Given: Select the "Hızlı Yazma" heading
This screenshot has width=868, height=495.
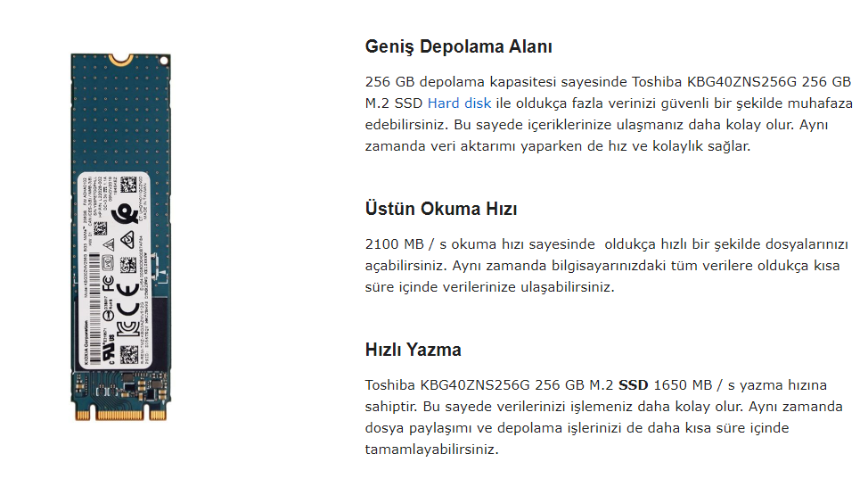Looking at the screenshot, I should pos(413,350).
